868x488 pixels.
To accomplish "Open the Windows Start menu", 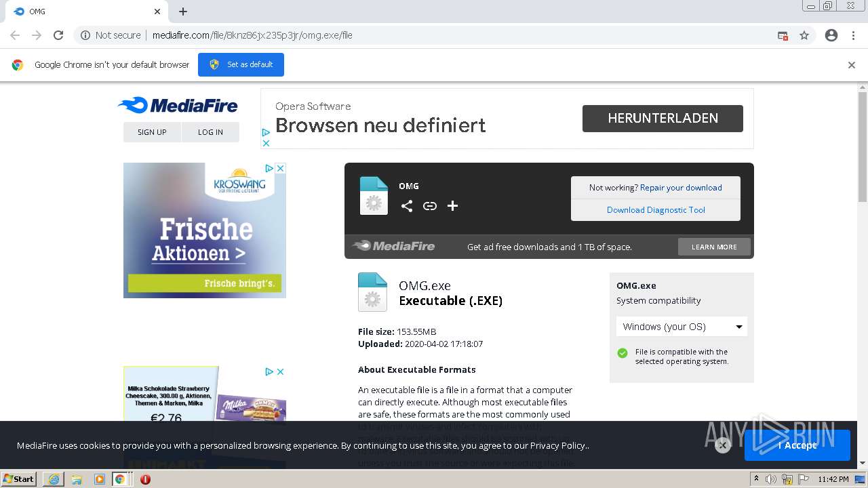I will pos(19,479).
